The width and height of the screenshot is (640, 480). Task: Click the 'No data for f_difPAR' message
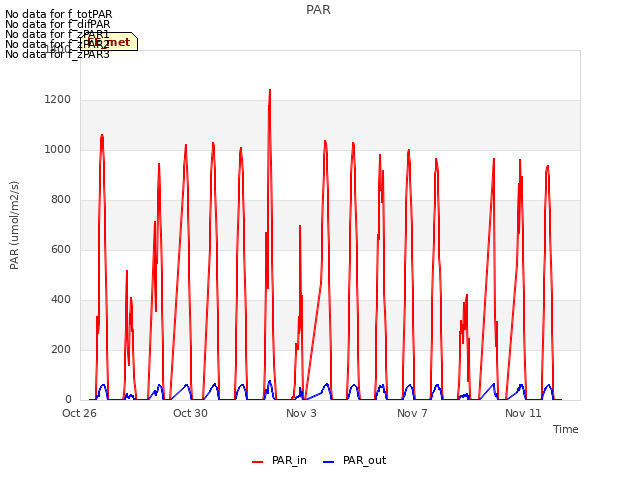tap(58, 24)
